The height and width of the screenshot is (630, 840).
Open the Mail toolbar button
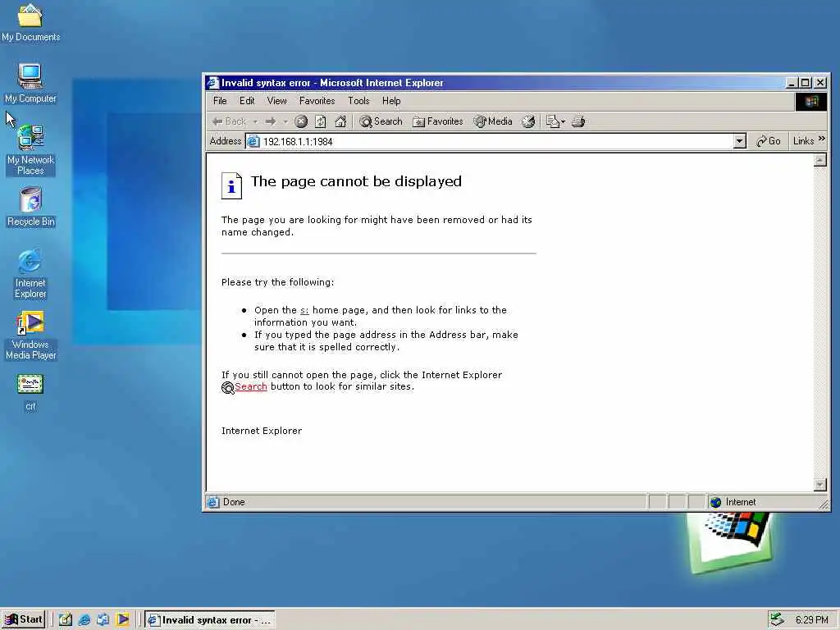pyautogui.click(x=552, y=121)
